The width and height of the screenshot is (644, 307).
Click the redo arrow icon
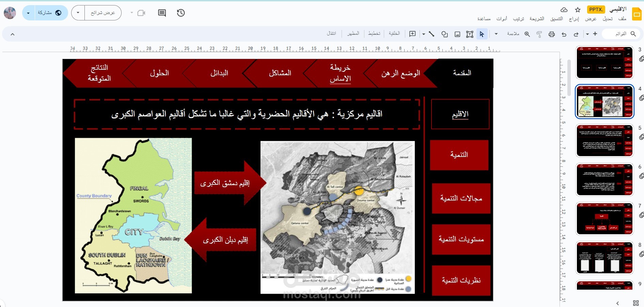[576, 34]
